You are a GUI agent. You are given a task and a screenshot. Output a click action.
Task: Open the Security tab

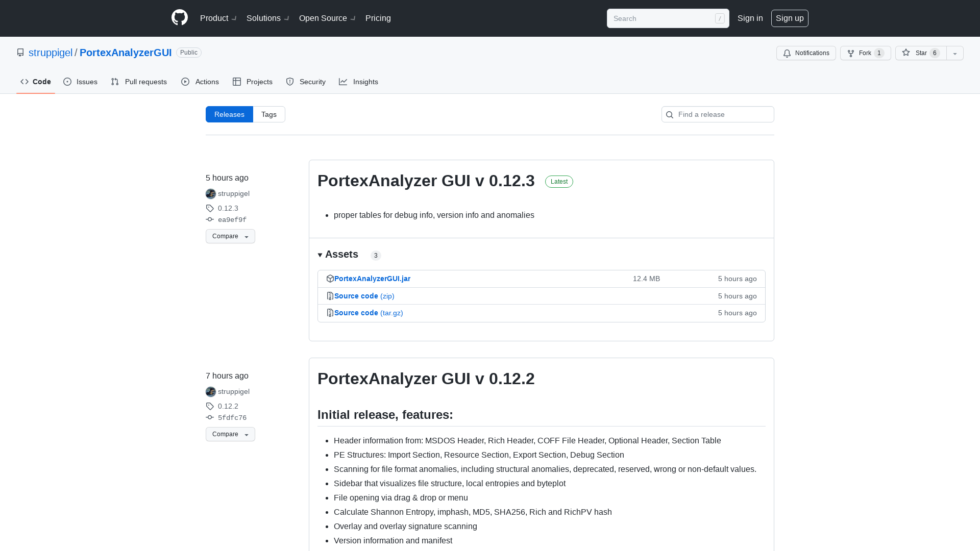[x=306, y=82]
